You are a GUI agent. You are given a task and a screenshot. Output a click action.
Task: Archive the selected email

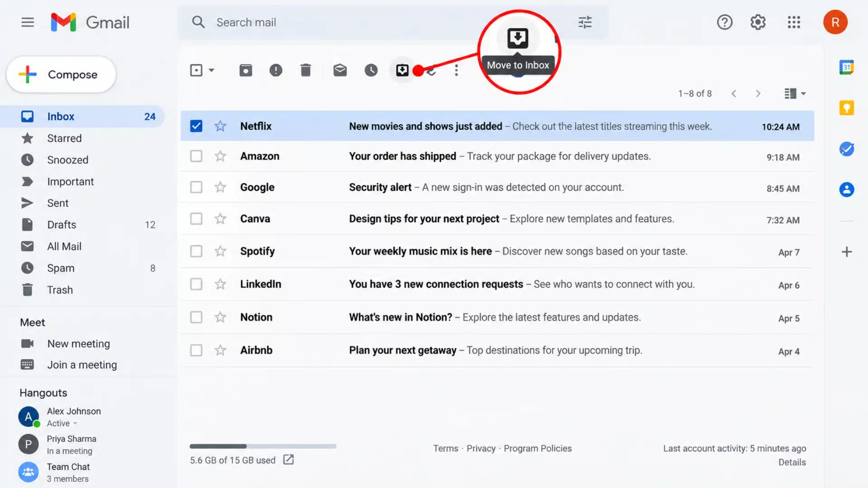pyautogui.click(x=245, y=70)
